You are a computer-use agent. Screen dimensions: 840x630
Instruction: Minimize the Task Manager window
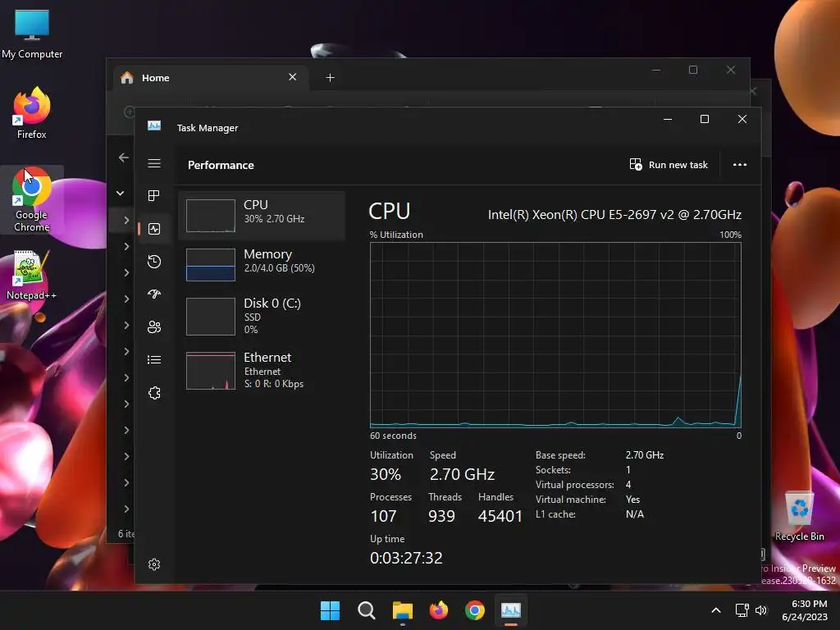tap(668, 119)
